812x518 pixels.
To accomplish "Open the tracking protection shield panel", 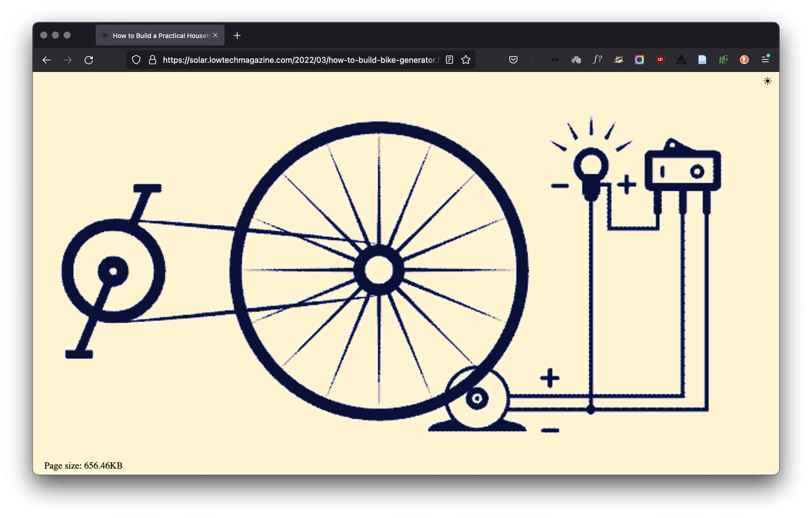I will (x=136, y=60).
